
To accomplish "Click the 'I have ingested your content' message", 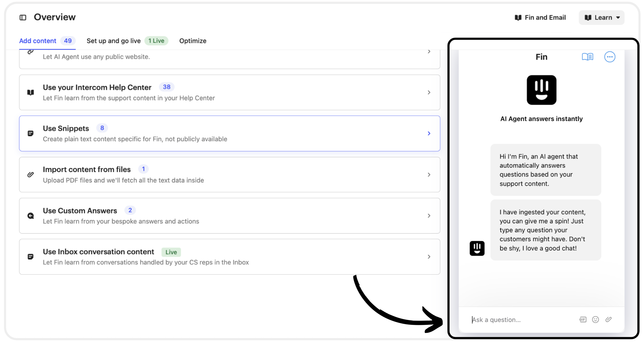I will [x=546, y=230].
